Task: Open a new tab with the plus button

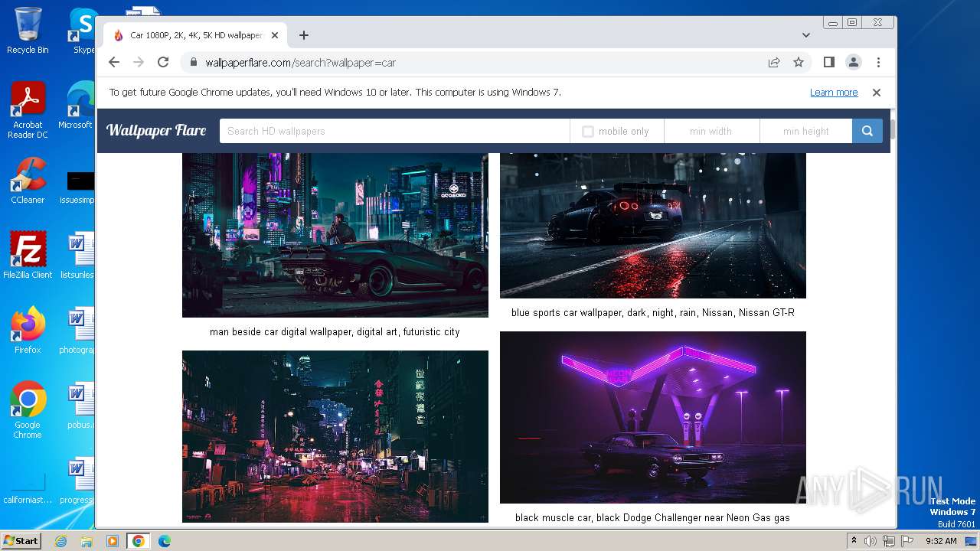Action: pyautogui.click(x=304, y=35)
